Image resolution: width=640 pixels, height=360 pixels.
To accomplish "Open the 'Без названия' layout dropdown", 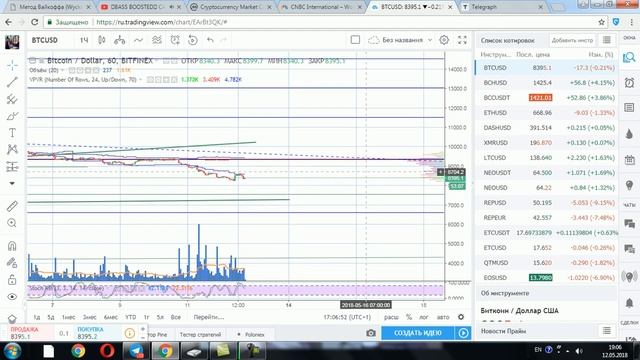I will (400, 40).
